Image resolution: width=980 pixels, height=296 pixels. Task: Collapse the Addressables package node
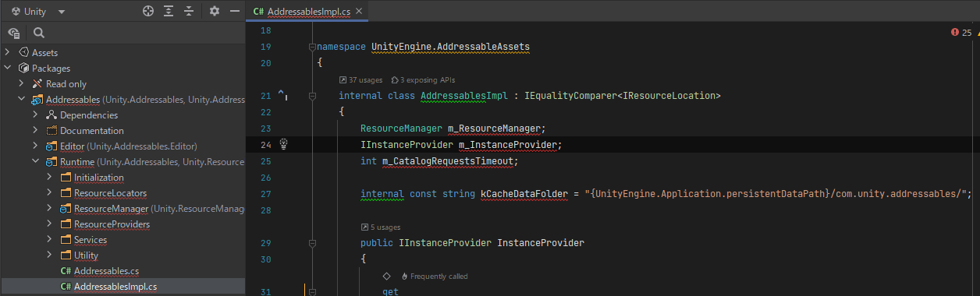pyautogui.click(x=22, y=100)
